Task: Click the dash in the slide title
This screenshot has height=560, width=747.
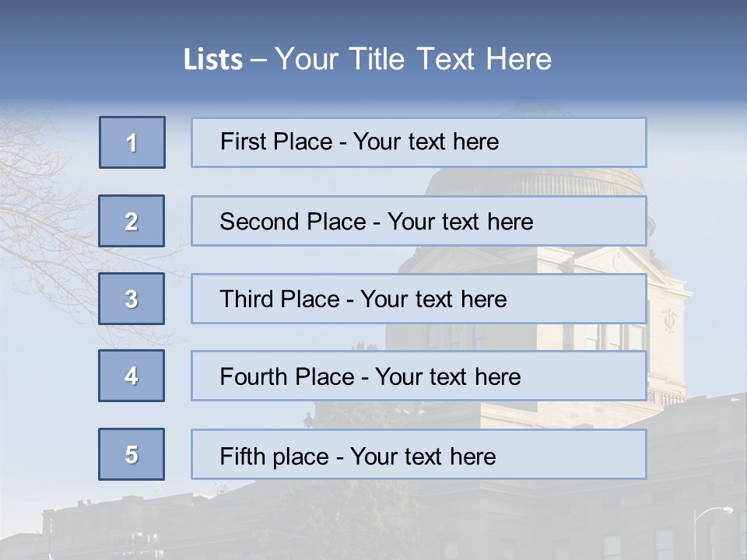Action: [x=258, y=60]
